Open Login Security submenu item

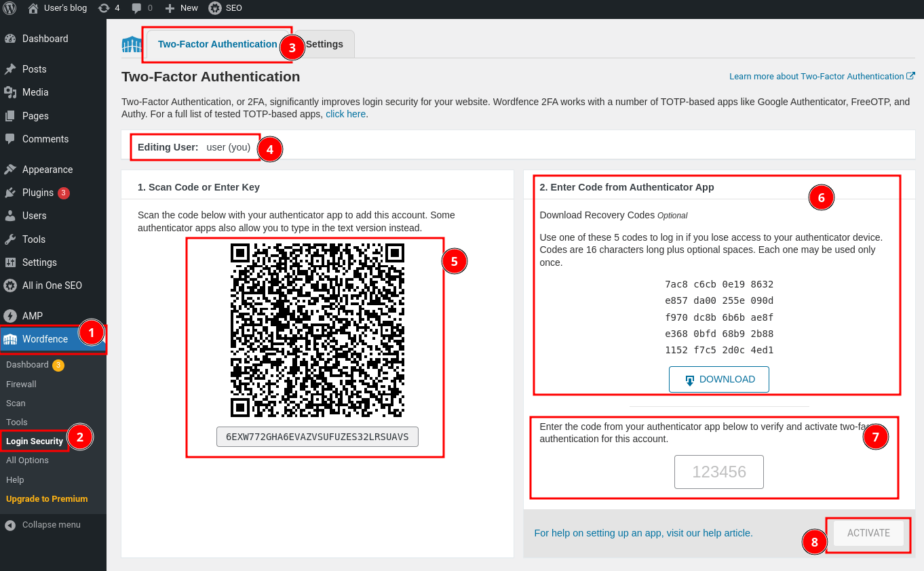35,441
